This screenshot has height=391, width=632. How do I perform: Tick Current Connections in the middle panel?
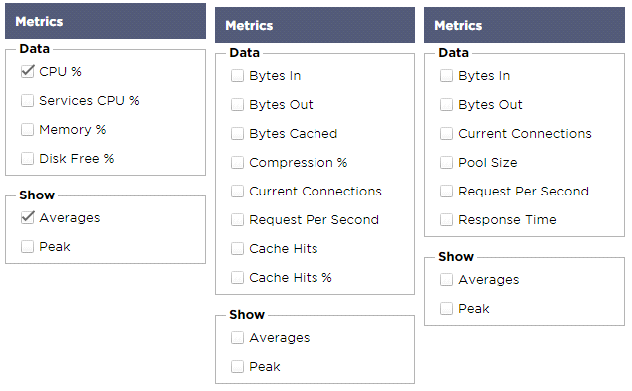[x=237, y=191]
